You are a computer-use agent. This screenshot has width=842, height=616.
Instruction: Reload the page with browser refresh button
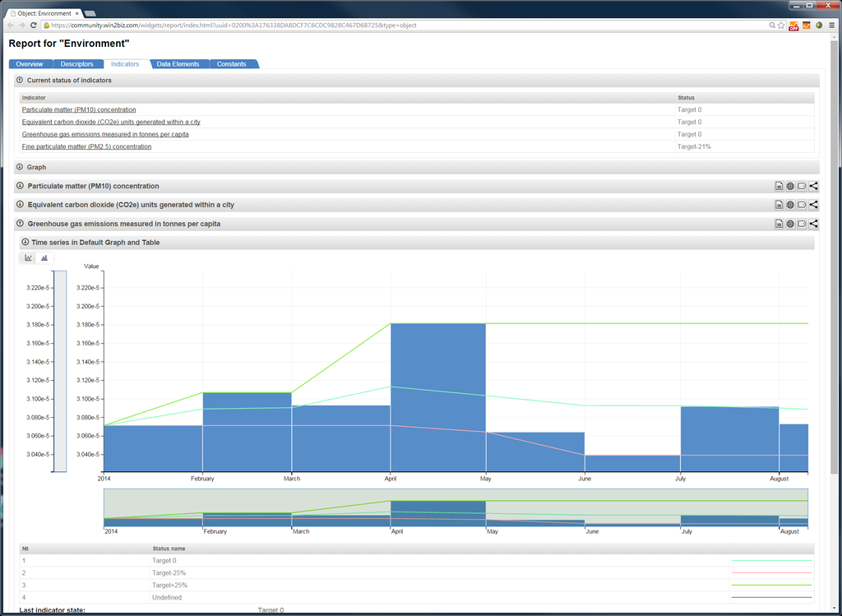pyautogui.click(x=33, y=25)
